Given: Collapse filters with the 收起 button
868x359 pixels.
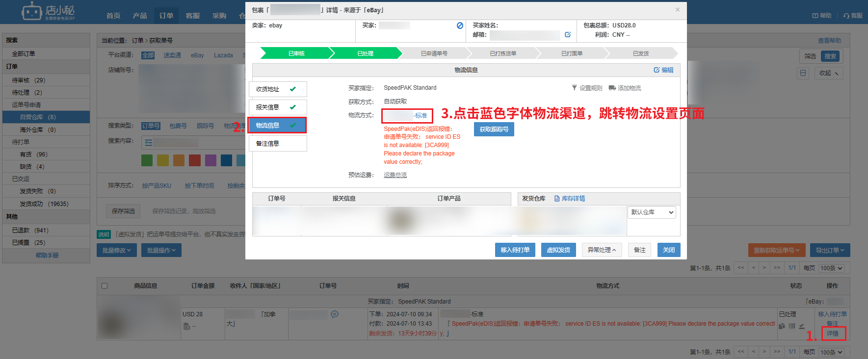Looking at the screenshot, I should point(829,73).
